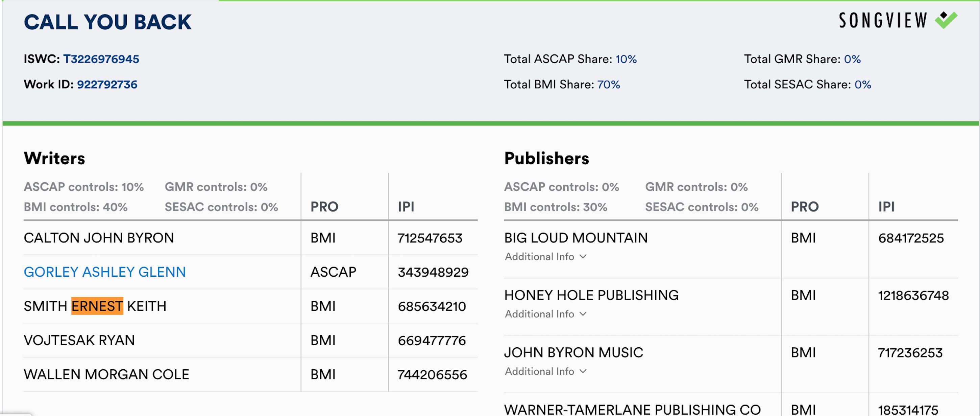Click the ASCAP PRO cell for Gorley
The width and height of the screenshot is (980, 416).
click(x=333, y=272)
